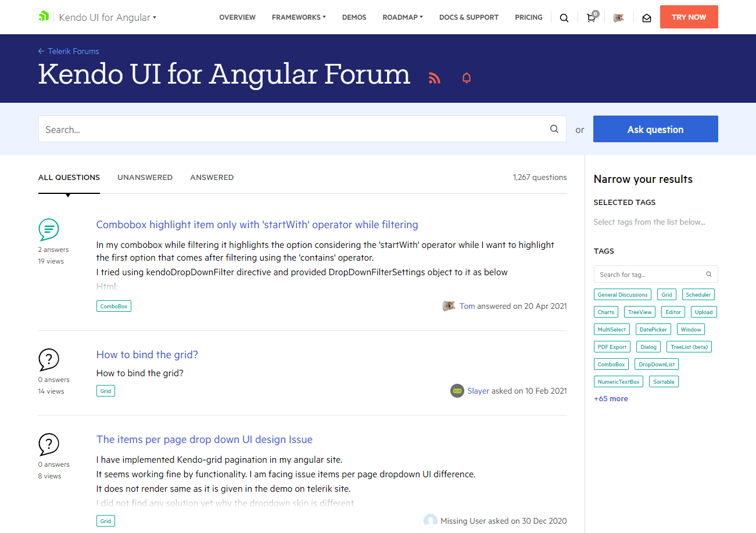Click the '1,267 questions' count text
Screen dimensions: 756x533
pos(540,177)
